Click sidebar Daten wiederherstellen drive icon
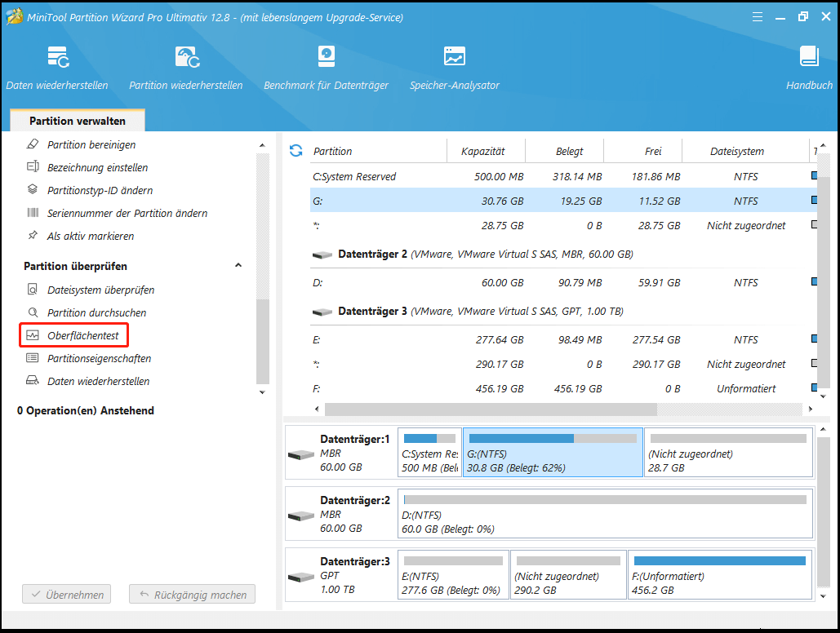840x633 pixels. (x=33, y=380)
